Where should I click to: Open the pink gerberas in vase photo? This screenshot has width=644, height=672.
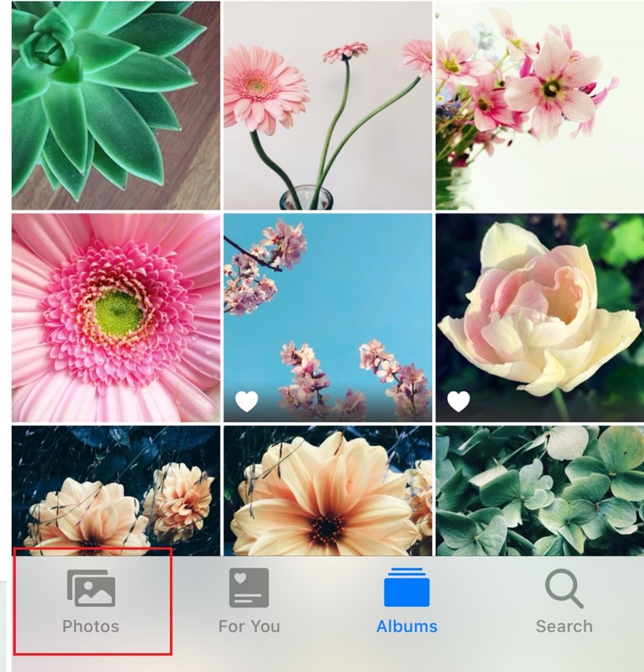tap(327, 105)
